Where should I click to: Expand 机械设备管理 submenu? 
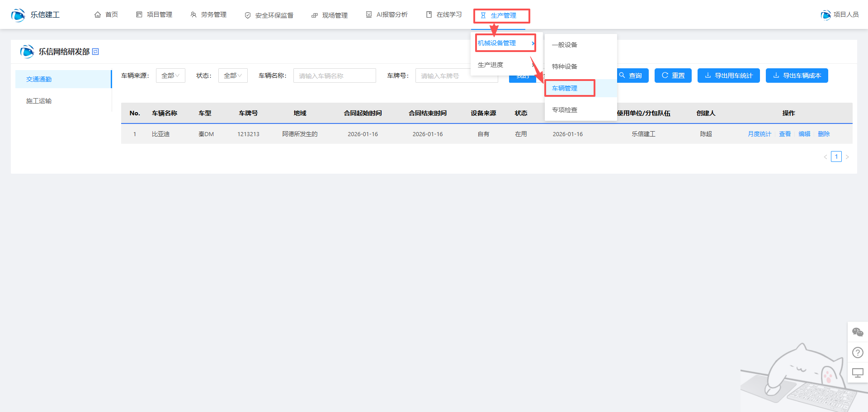505,43
